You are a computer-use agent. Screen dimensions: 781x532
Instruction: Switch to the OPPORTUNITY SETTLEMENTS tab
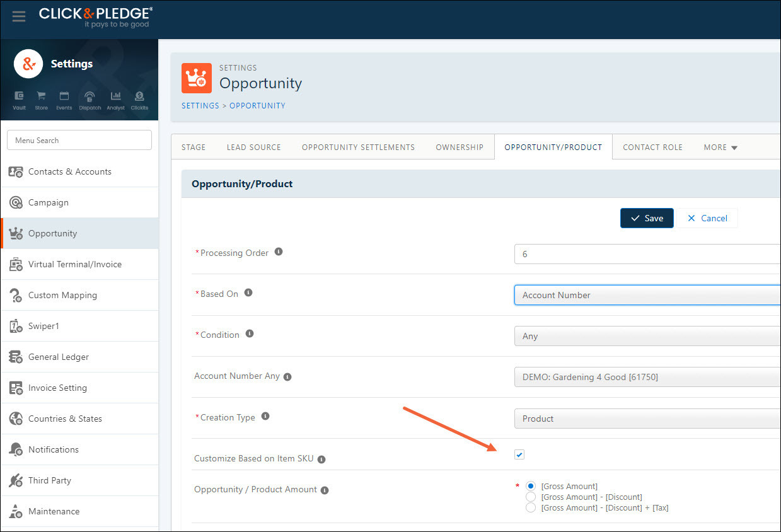[x=358, y=147]
